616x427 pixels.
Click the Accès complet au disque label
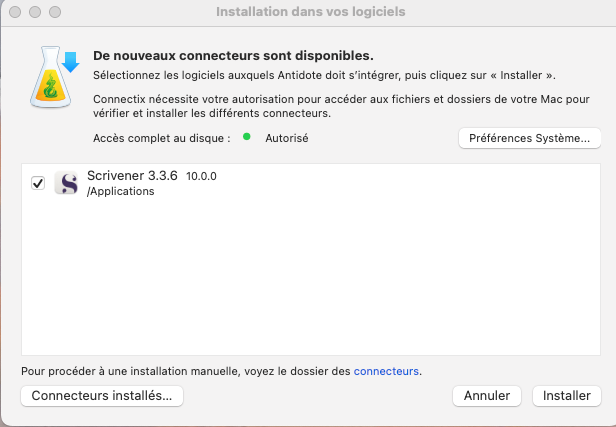162,138
